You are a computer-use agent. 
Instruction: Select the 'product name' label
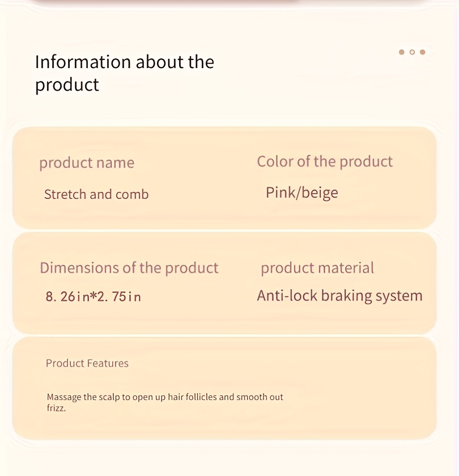87,163
